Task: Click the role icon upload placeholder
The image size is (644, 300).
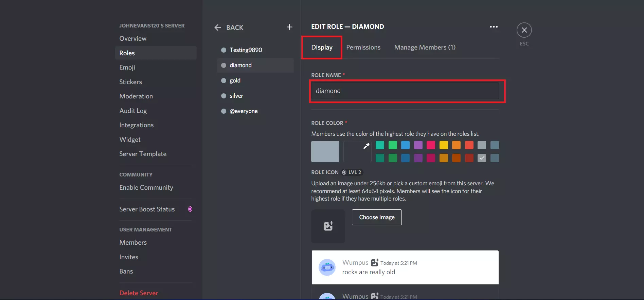Action: 328,226
